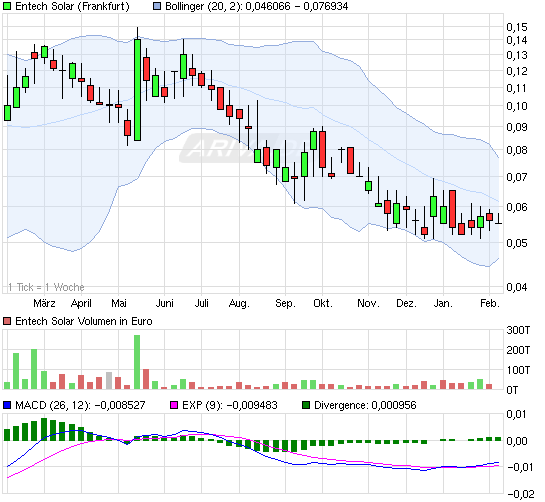Click the 0T volume axis label
545x502 pixels.
pos(512,390)
